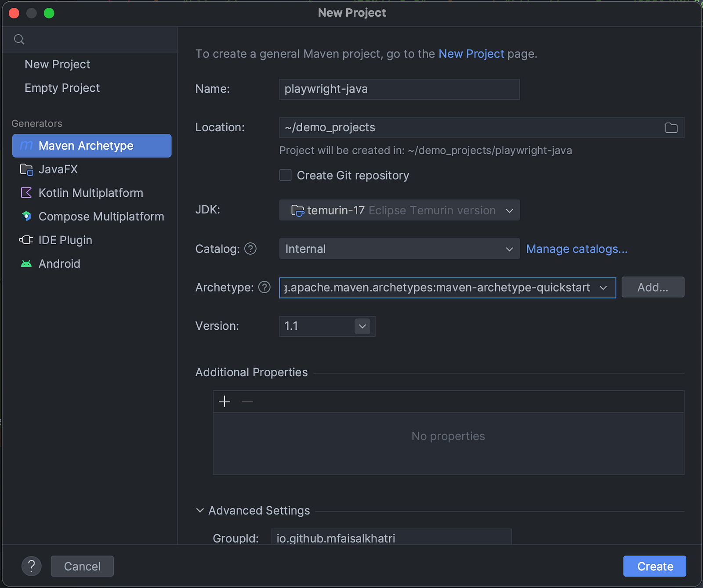The width and height of the screenshot is (703, 588).
Task: Open the Manage catalogs link
Action: (576, 249)
